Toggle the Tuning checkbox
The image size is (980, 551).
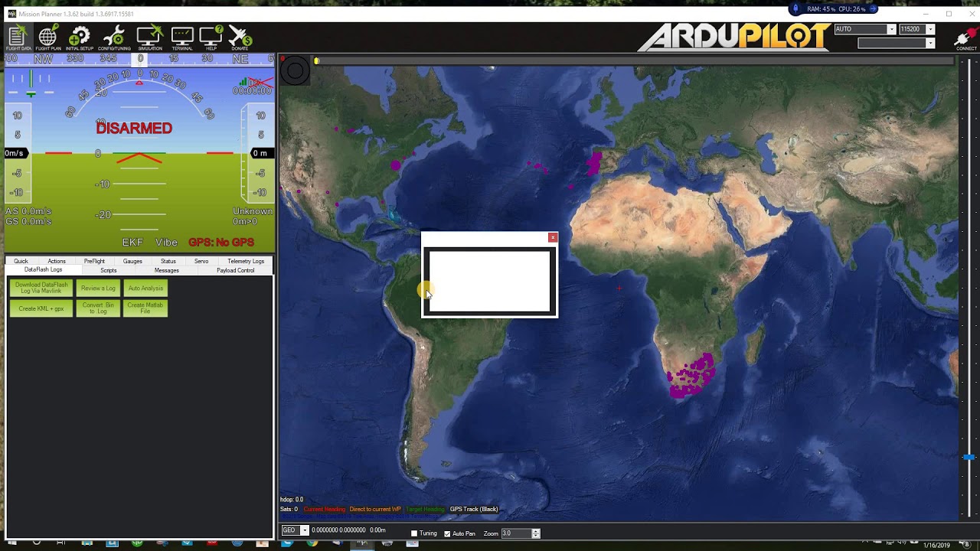pos(414,533)
